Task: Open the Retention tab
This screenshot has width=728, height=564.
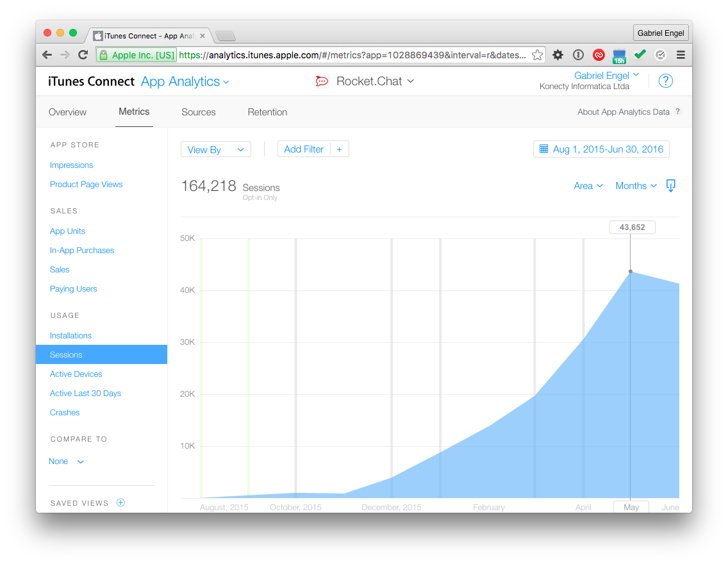Action: (267, 112)
